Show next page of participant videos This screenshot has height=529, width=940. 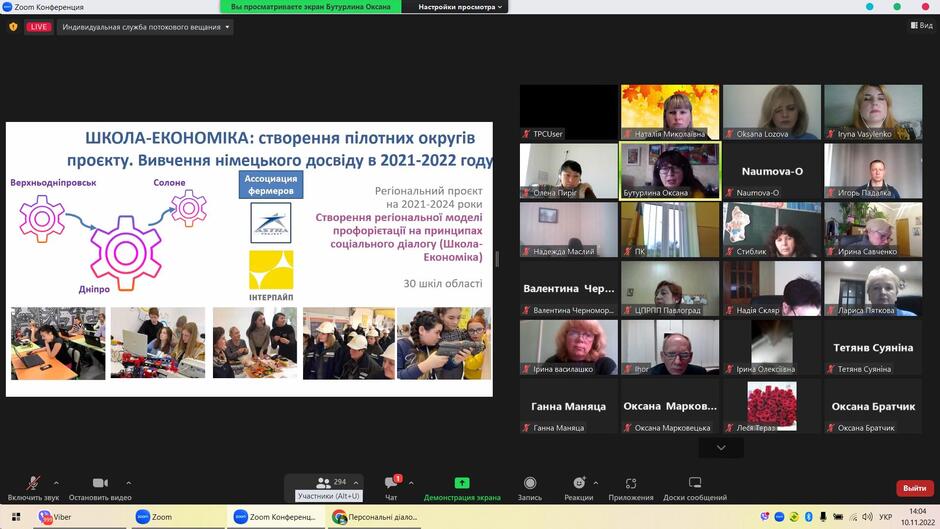coord(721,447)
